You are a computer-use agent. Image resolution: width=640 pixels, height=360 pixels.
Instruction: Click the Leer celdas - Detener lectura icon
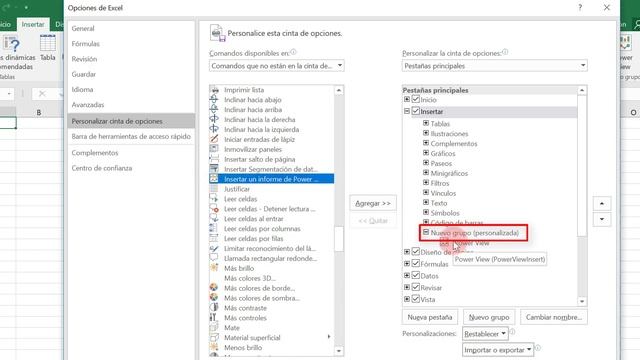click(214, 209)
